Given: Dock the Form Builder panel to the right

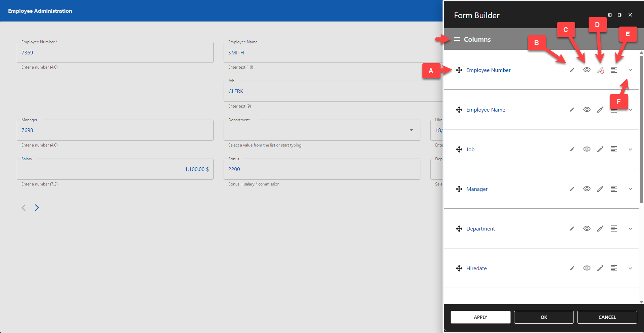Looking at the screenshot, I should pos(619,15).
